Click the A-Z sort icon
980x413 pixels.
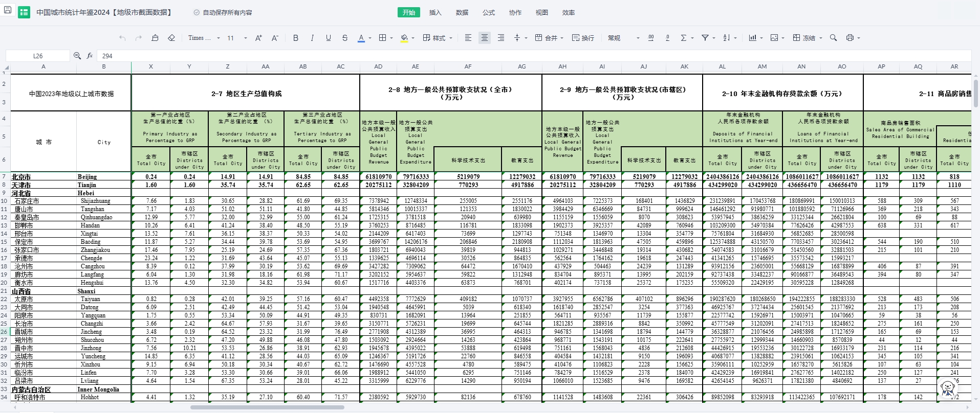727,38
